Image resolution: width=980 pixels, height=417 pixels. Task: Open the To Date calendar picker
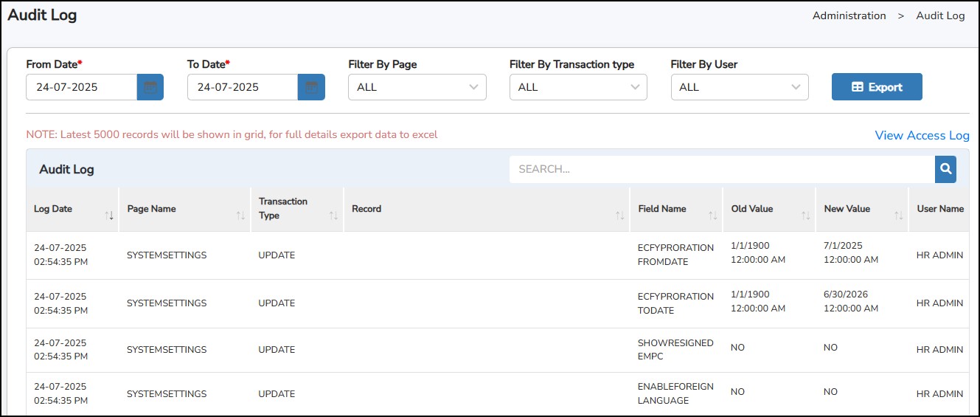(311, 87)
